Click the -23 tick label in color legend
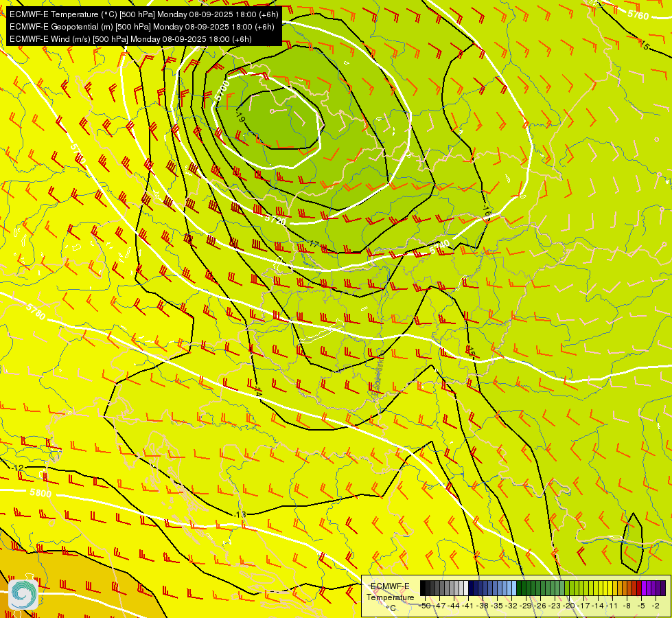The width and height of the screenshot is (672, 618). coord(555,606)
